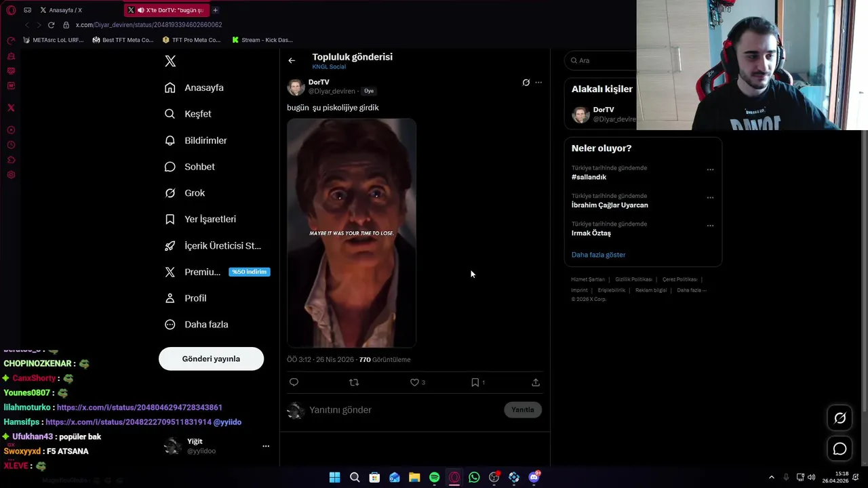Open the İbrahim Çağlar Uyarcan trending topic

[x=610, y=205]
